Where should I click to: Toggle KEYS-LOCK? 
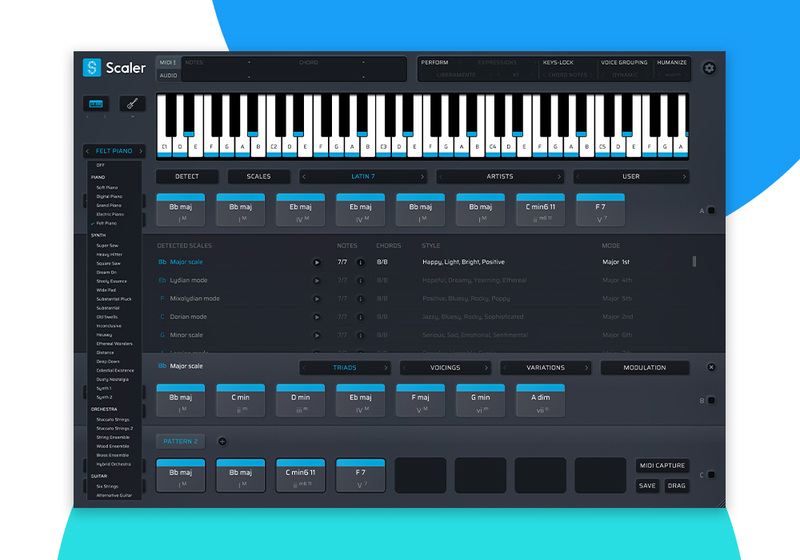(558, 62)
